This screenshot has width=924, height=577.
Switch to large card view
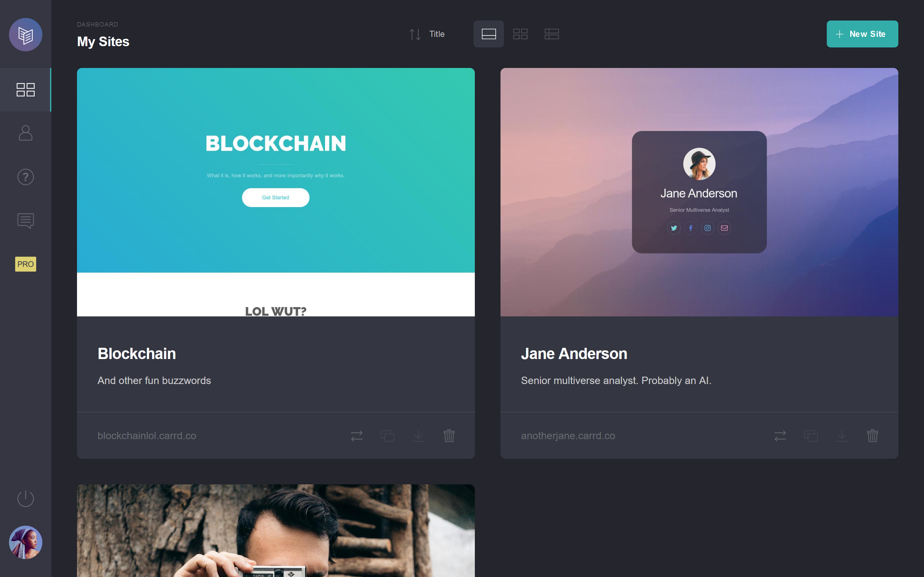coord(489,34)
